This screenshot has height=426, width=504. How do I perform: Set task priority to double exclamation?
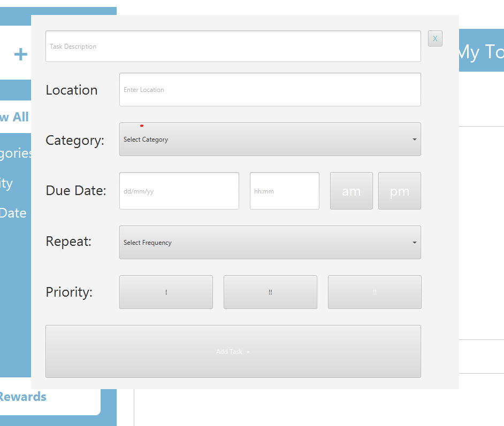pos(270,292)
